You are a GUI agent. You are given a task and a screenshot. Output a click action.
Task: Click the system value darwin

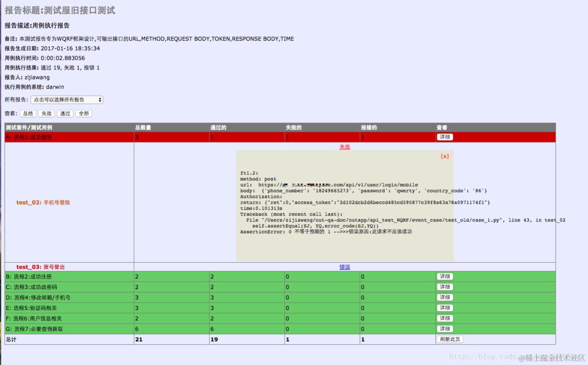(55, 87)
